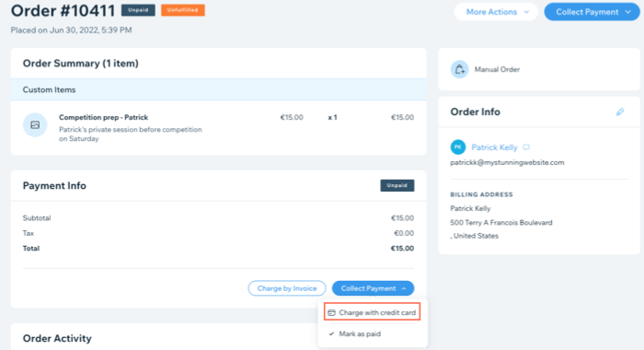The height and width of the screenshot is (350, 644).
Task: Click the Order Activity heading
Action: (57, 338)
